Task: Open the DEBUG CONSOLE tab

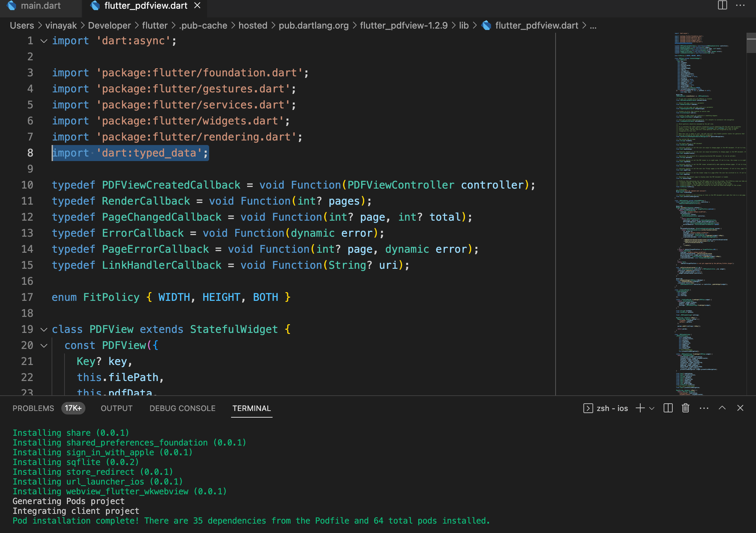Action: [182, 408]
